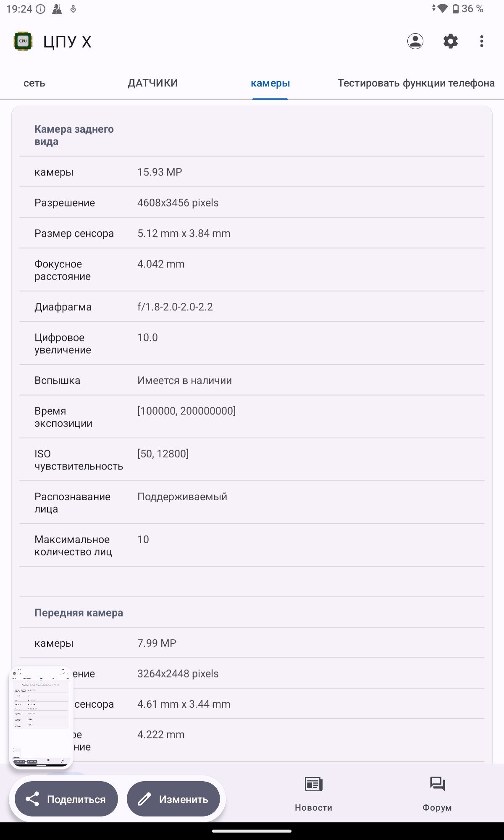Select the камеры tab
The height and width of the screenshot is (840, 504).
270,83
